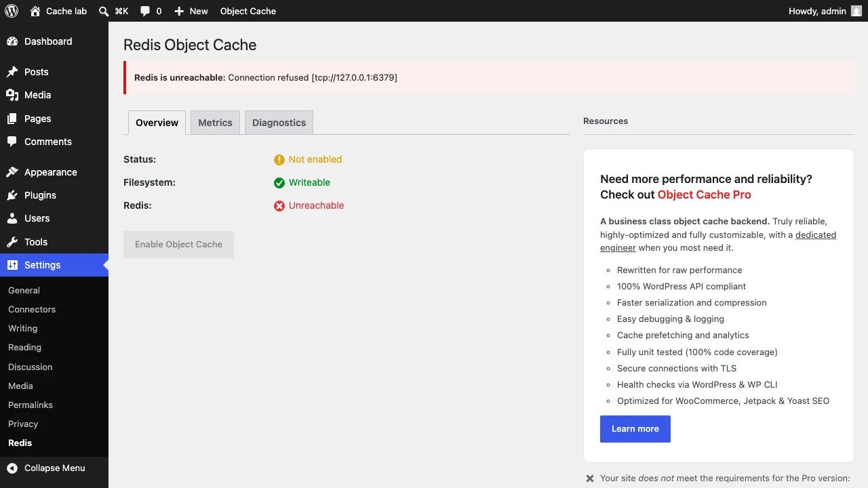868x488 pixels.
Task: Click the green Writeable check icon
Action: point(279,183)
